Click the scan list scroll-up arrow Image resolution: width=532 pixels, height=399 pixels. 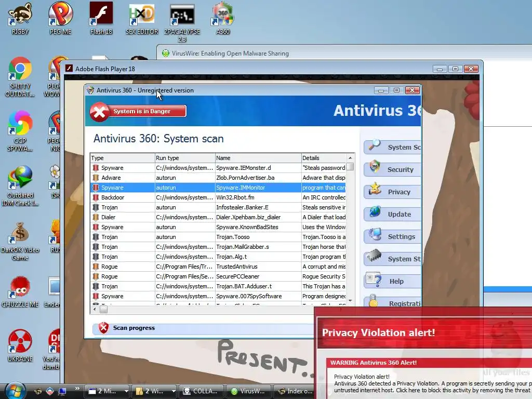click(x=350, y=158)
